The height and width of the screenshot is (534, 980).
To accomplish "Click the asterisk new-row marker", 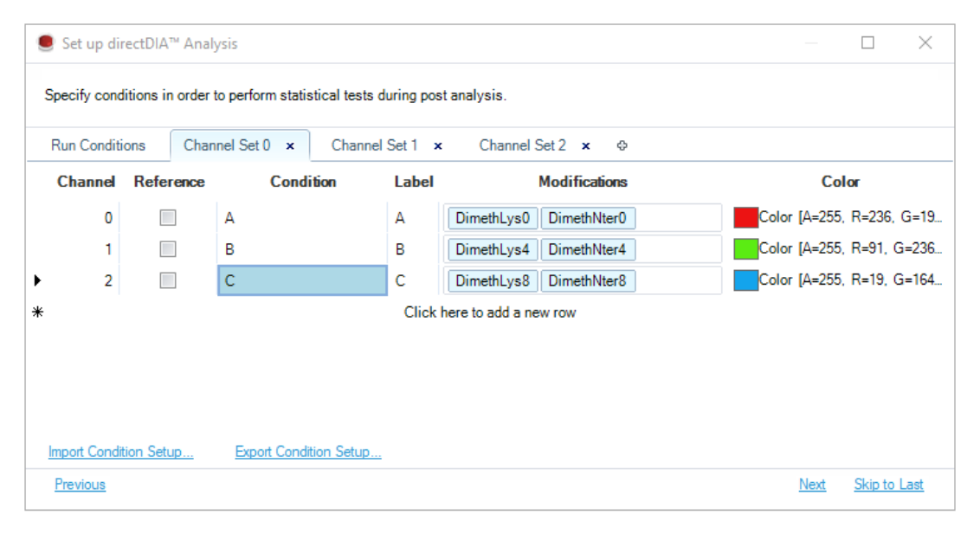I will (x=38, y=312).
